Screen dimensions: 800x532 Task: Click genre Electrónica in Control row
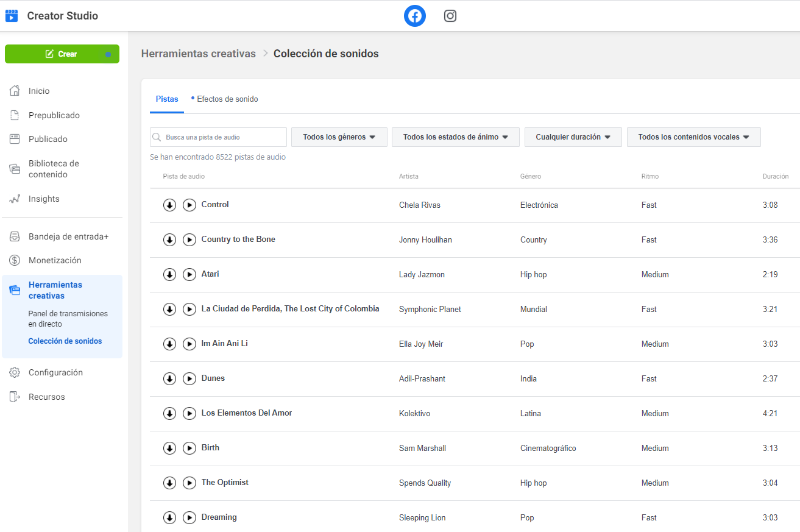539,205
